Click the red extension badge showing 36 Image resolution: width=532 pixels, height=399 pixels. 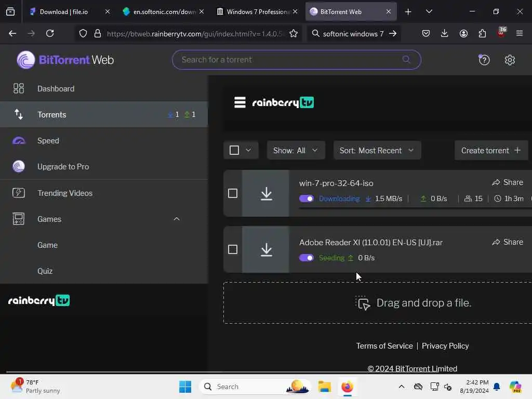[x=501, y=33]
